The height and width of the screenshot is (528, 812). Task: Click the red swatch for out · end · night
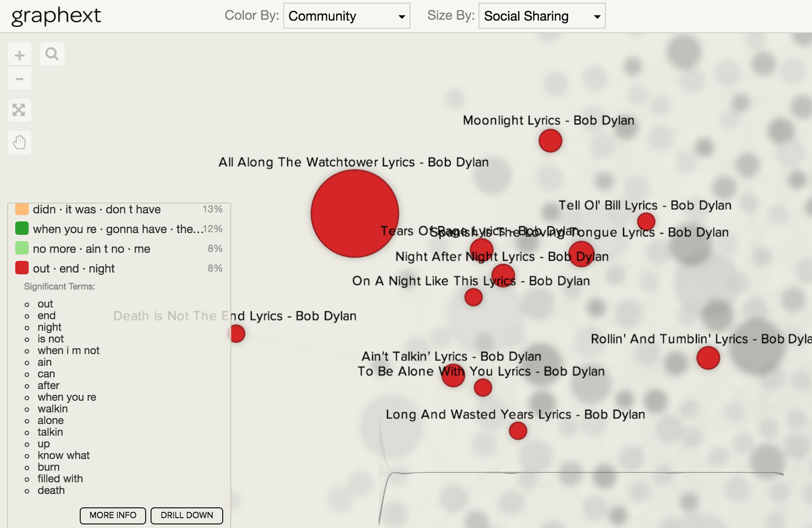point(22,268)
